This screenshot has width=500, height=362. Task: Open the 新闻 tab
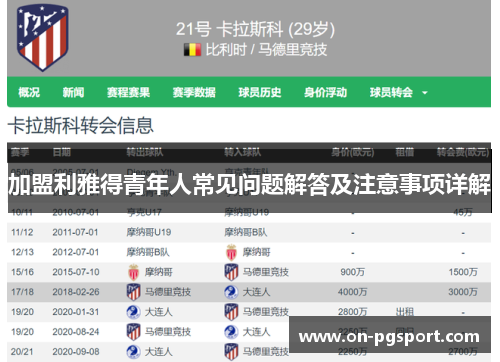(73, 92)
